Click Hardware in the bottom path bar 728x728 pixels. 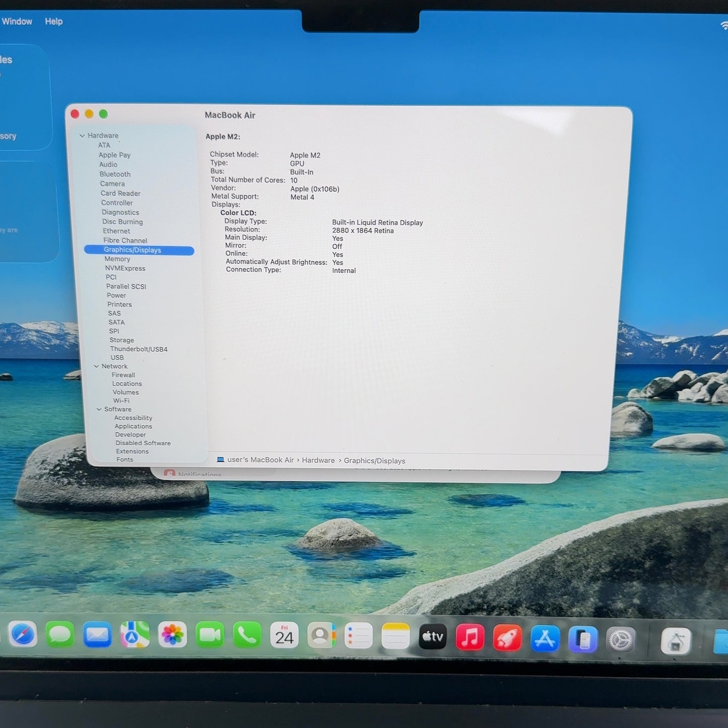318,460
